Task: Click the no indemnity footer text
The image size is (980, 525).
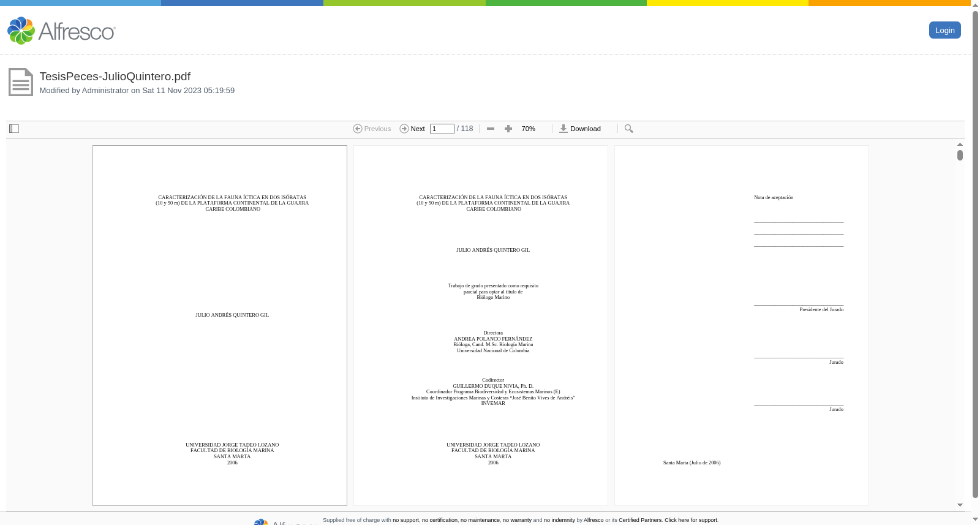Action: [x=559, y=520]
